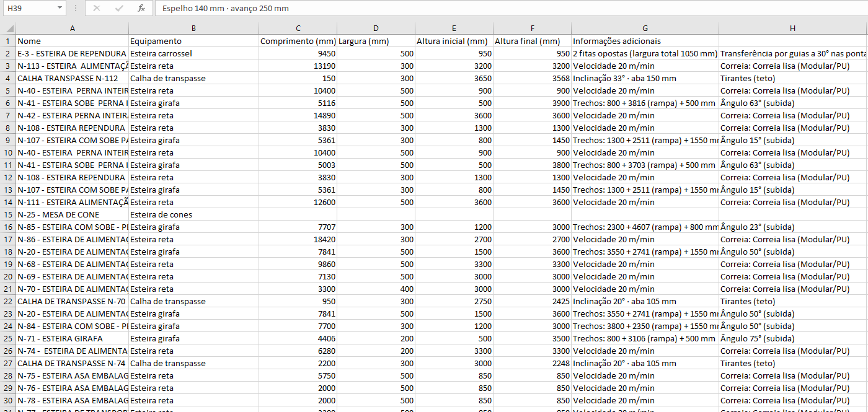This screenshot has height=412, width=868.
Task: Click the Altura final (mm) header cell
Action: coord(532,41)
